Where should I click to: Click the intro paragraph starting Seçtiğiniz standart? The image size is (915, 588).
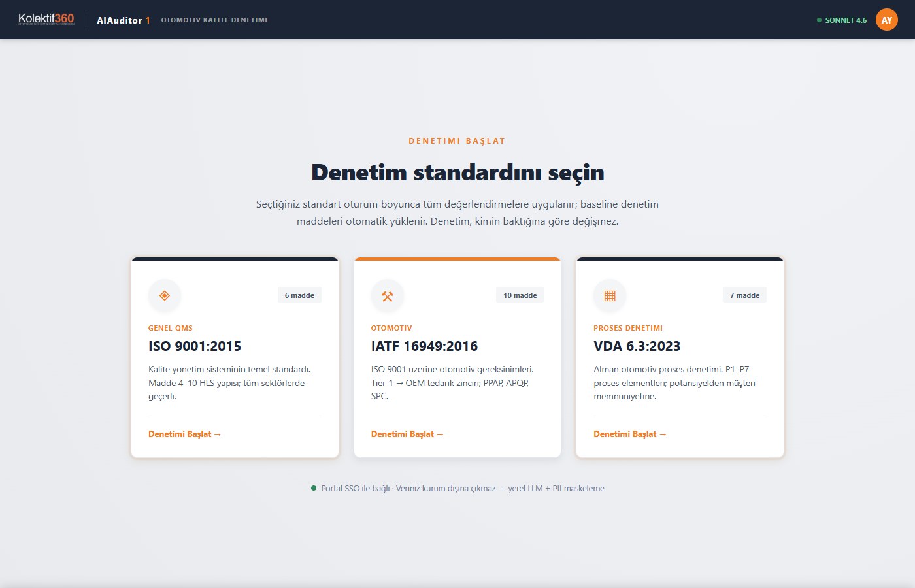[x=457, y=213]
